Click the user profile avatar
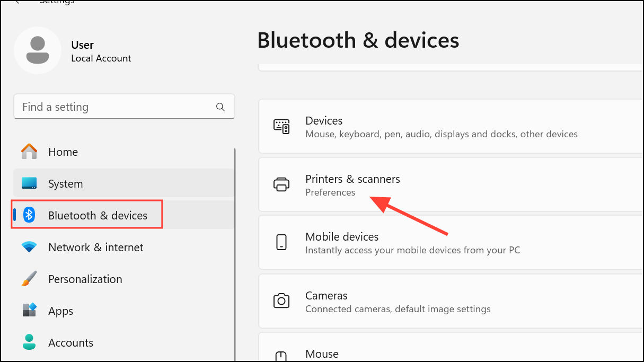 (x=38, y=50)
